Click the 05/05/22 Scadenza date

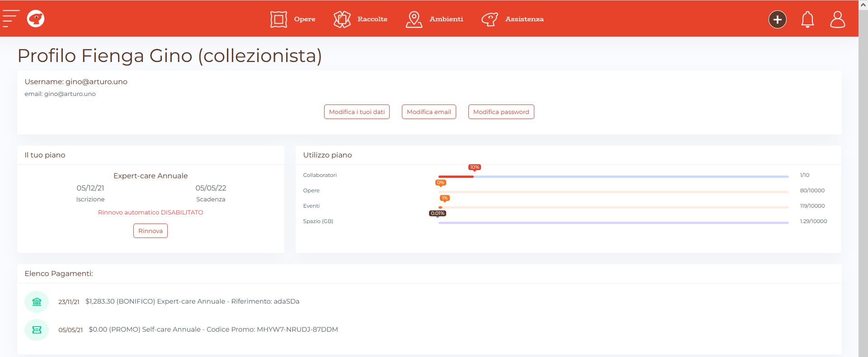(211, 188)
